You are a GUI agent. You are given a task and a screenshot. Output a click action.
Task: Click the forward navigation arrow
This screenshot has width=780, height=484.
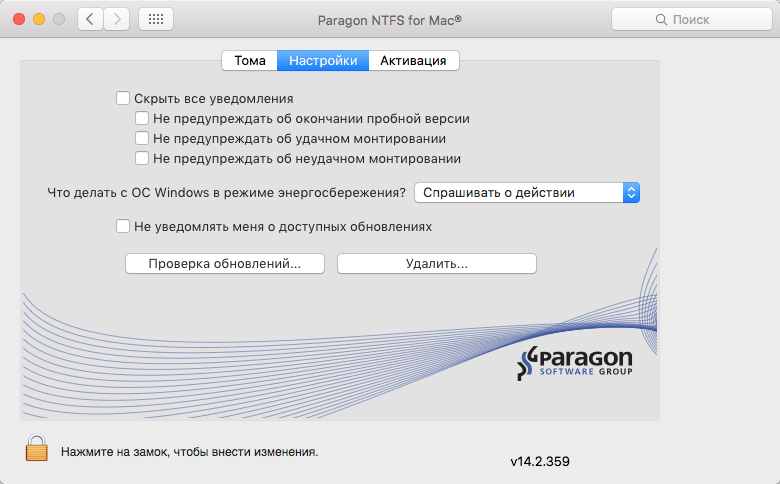(x=117, y=19)
